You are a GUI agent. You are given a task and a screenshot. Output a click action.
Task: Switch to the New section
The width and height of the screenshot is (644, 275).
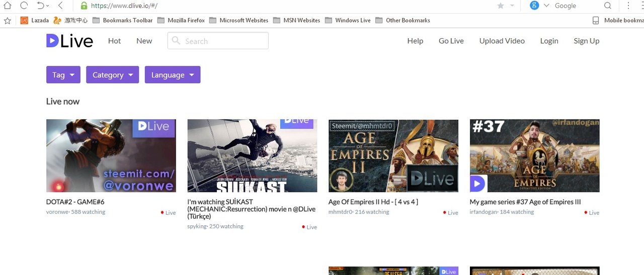coord(144,41)
